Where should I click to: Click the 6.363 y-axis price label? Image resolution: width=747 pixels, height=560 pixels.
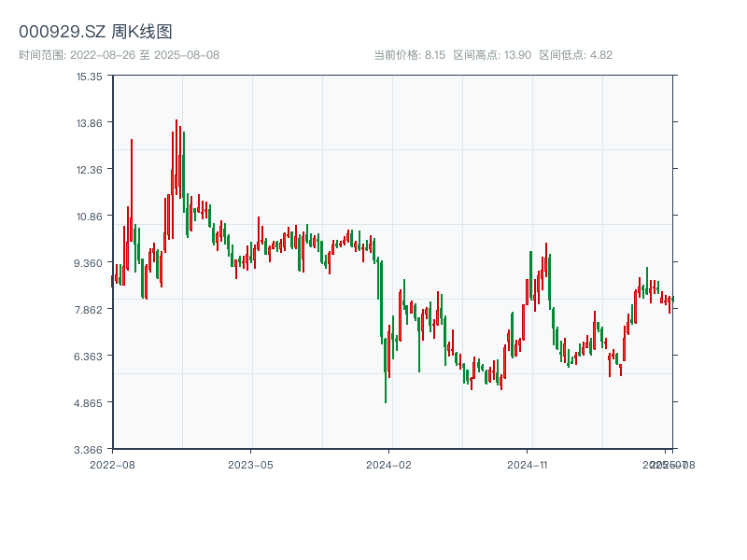click(x=90, y=357)
